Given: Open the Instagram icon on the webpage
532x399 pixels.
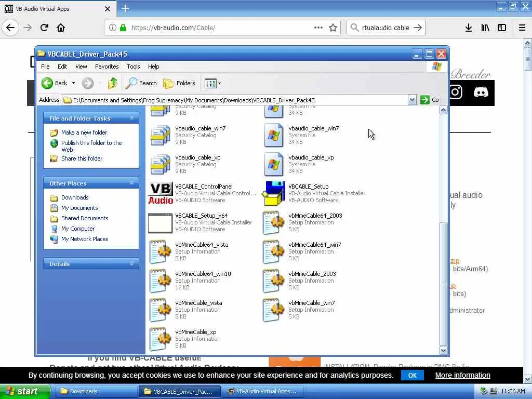Looking at the screenshot, I should [x=456, y=92].
